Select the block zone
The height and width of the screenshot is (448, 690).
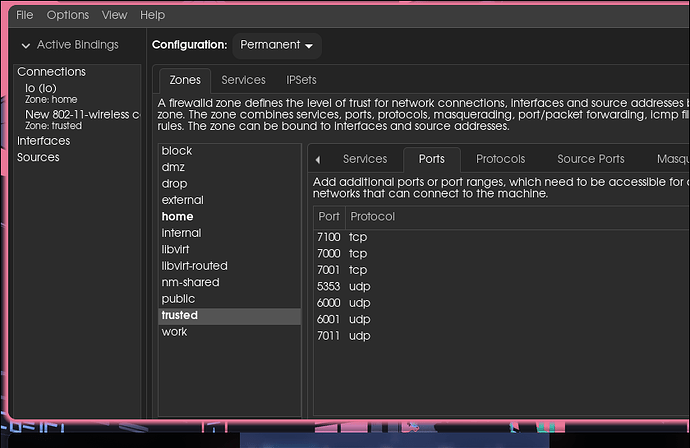click(x=229, y=151)
